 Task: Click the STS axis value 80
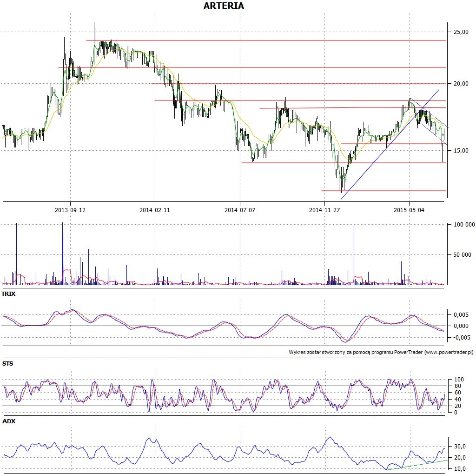coord(457,386)
